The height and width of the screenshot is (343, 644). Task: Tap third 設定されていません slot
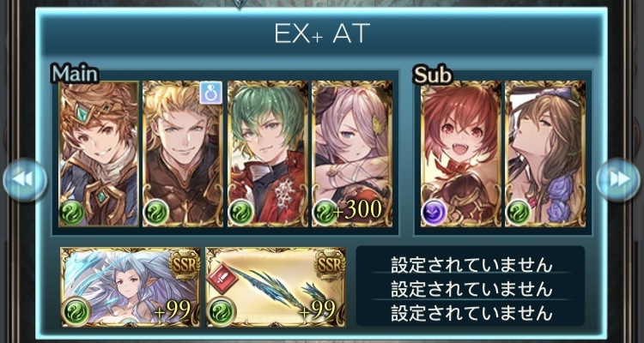click(471, 314)
